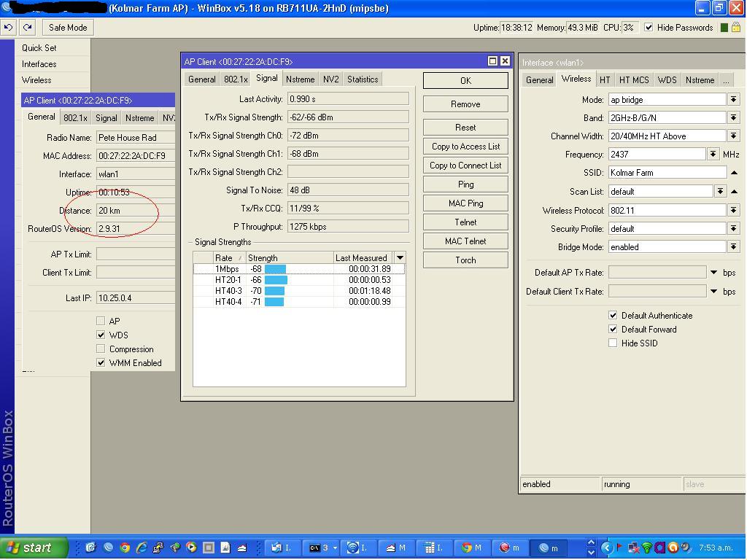
Task: Open Interfaces in sidebar menu
Action: point(39,64)
